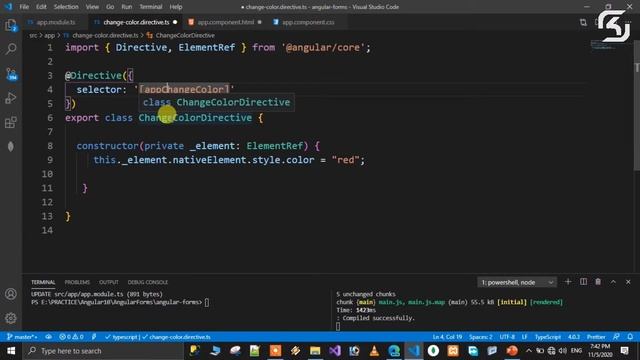Viewport: 640px width, 360px height.
Task: Switch to DEBUG CONSOLE panel tab
Action: 148,282
